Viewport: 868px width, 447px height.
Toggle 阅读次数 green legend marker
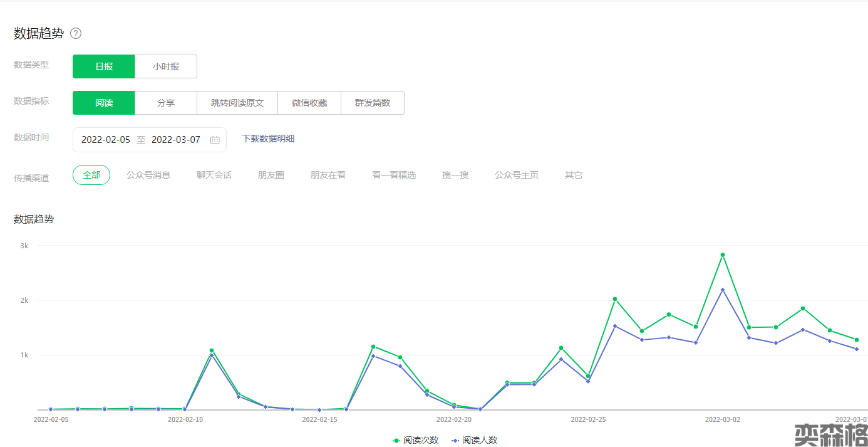pos(396,440)
